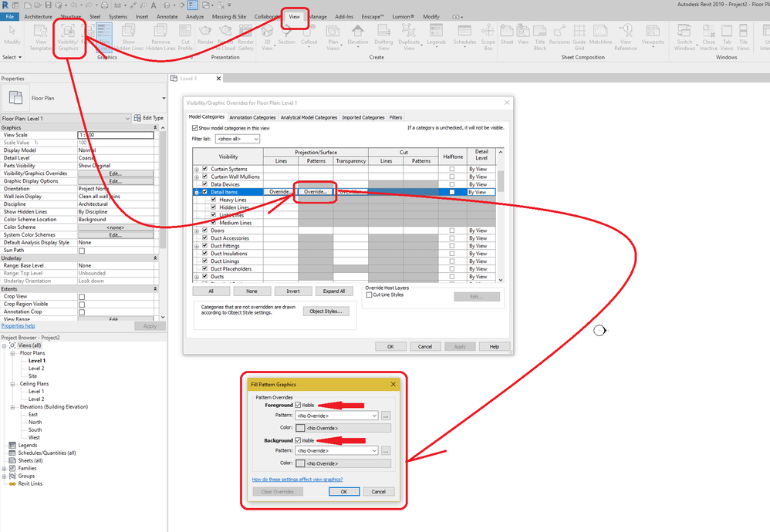Click the Object Styles button
This screenshot has width=770, height=532.
coord(326,311)
